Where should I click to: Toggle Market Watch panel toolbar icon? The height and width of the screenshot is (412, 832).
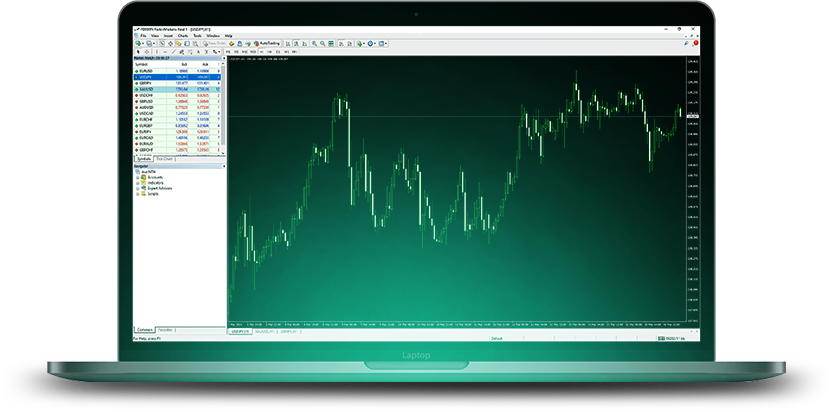162,44
